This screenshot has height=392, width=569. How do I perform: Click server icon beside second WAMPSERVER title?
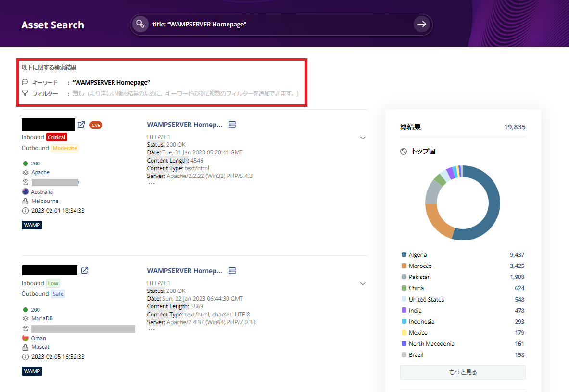coord(232,271)
